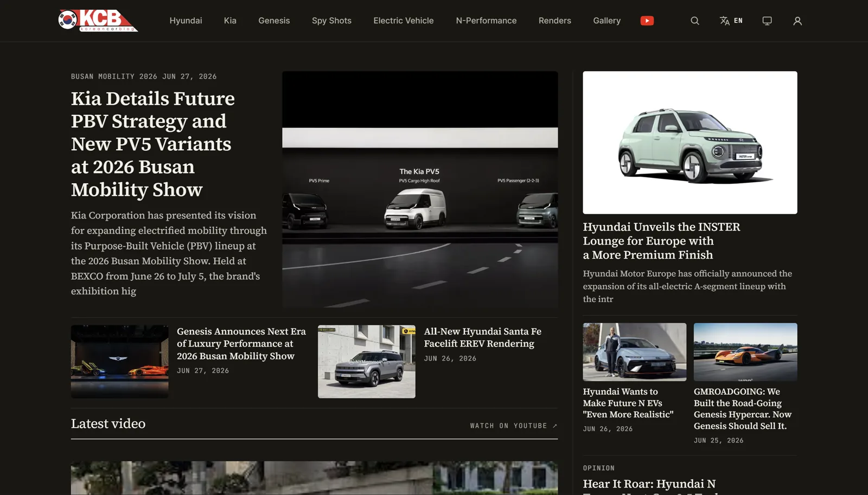868x495 pixels.
Task: Open All-New Hyundai Santa Fe Facelift EREV article
Action: click(x=482, y=337)
